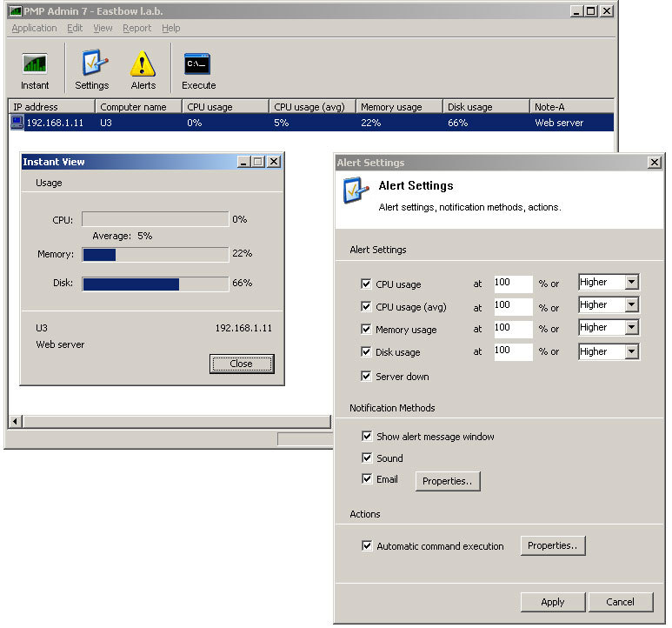Click the CPU usage (avg) threshold field

[x=513, y=306]
